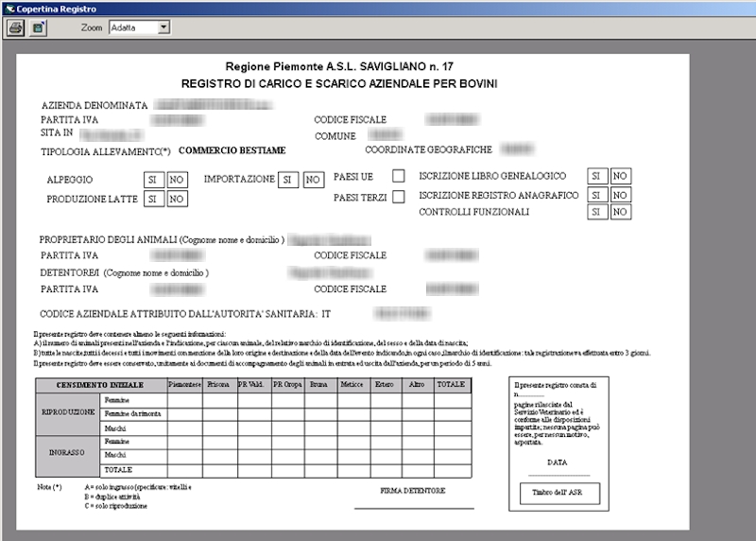Mark SI for IMPORTAZIONE
The width and height of the screenshot is (756, 541).
click(x=288, y=180)
